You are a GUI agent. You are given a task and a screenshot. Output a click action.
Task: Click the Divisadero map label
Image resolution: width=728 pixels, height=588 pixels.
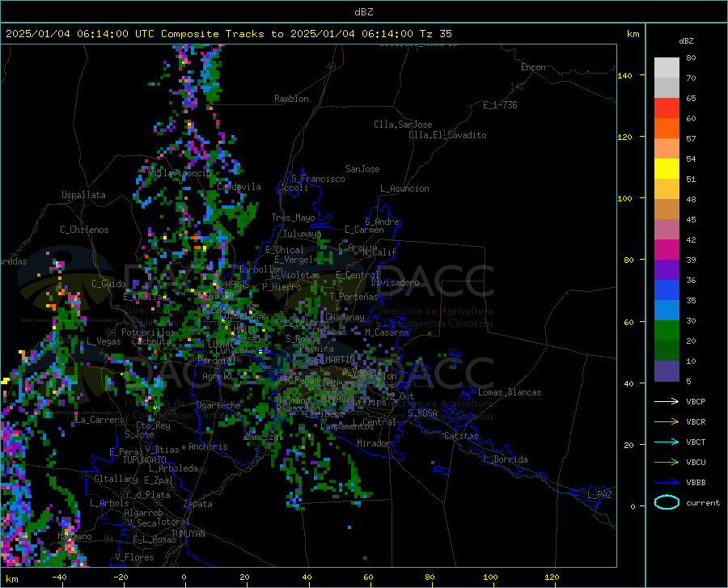click(395, 282)
